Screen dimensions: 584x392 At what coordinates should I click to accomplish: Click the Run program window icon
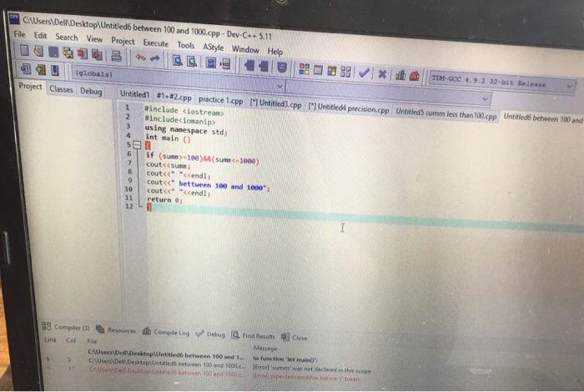pyautogui.click(x=318, y=69)
